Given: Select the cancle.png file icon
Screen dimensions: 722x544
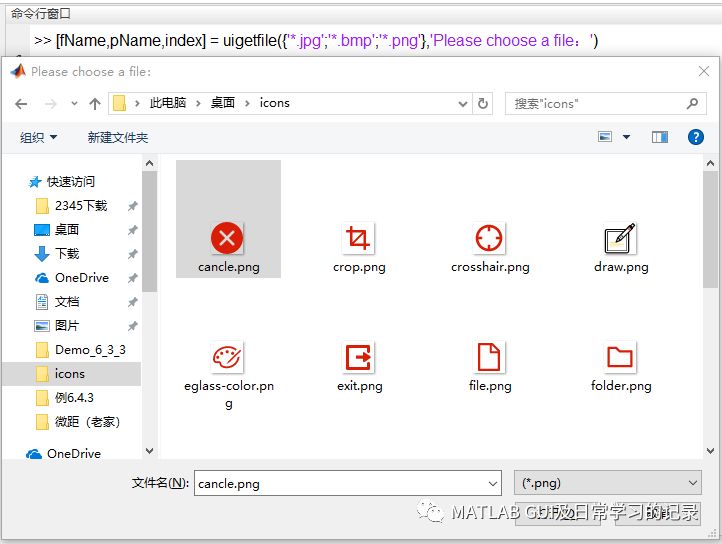Looking at the screenshot, I should tap(227, 238).
